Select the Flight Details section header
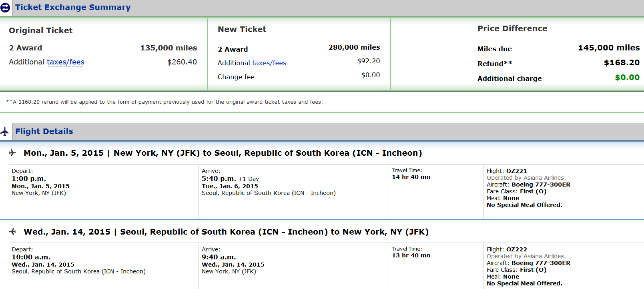This screenshot has height=289, width=644. click(x=44, y=131)
